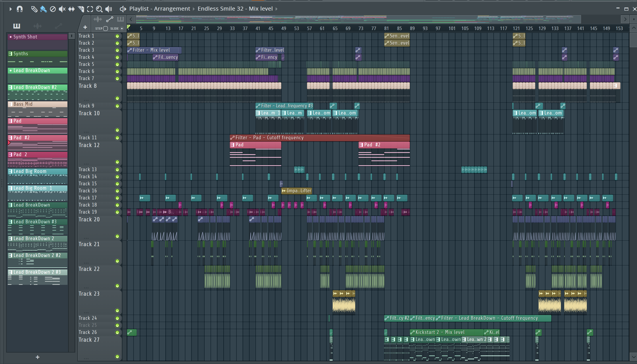Viewport: 637px width, 364px height.
Task: Select the Slip tool
Action: click(x=71, y=9)
